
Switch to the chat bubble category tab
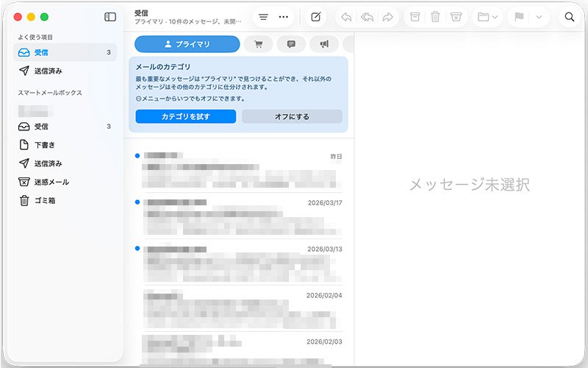tap(291, 44)
